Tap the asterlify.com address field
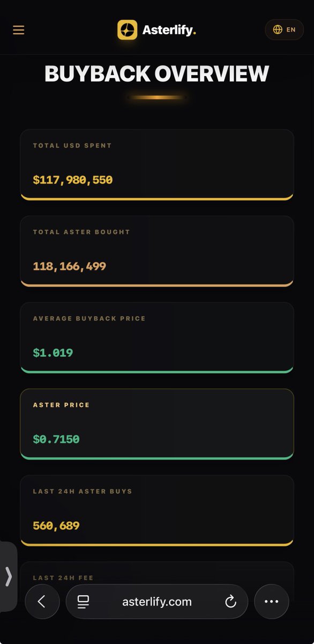The height and width of the screenshot is (644, 314). 157,602
